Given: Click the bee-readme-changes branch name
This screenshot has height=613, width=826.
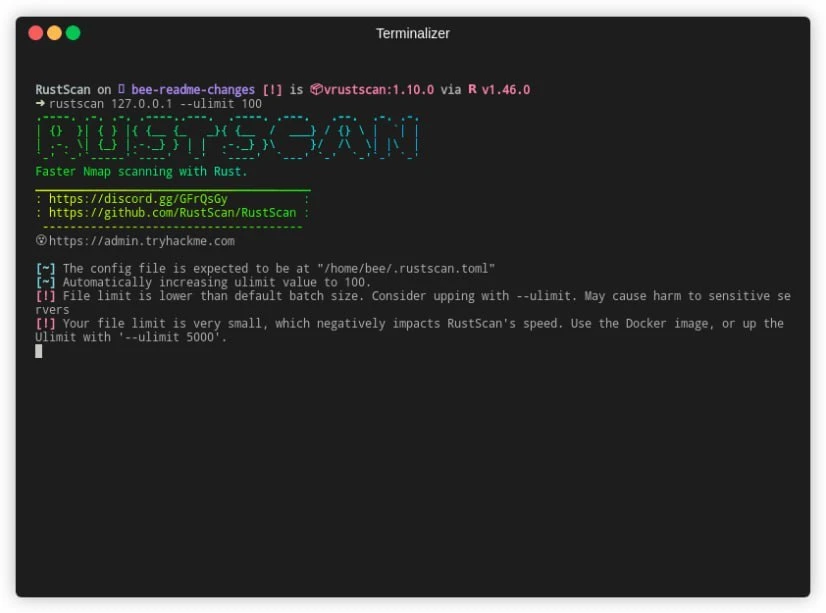Looking at the screenshot, I should [x=193, y=90].
